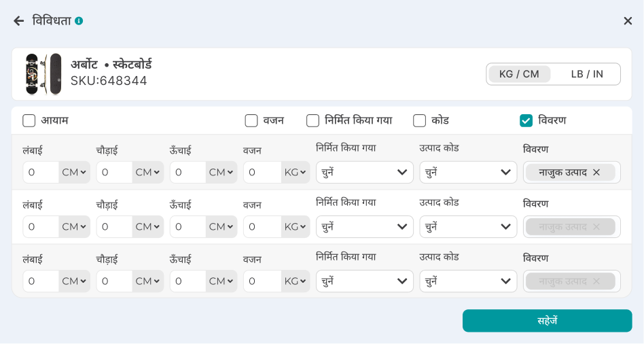Image resolution: width=644 pixels, height=344 pixels.
Task: Tick the वजन checkbox
Action: (x=251, y=120)
